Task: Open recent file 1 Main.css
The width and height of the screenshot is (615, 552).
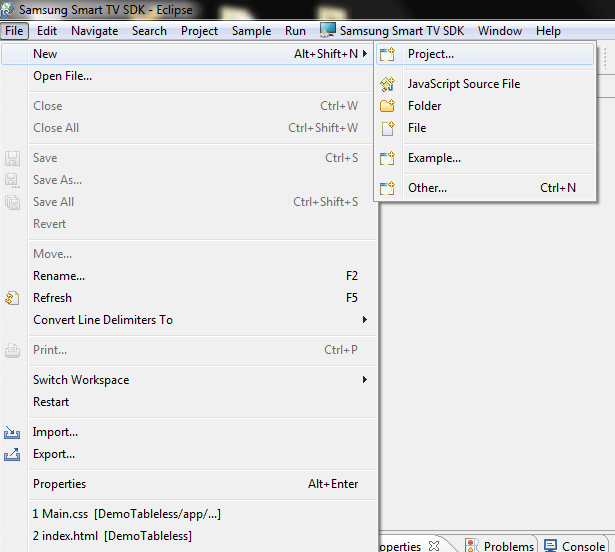Action: pyautogui.click(x=188, y=514)
